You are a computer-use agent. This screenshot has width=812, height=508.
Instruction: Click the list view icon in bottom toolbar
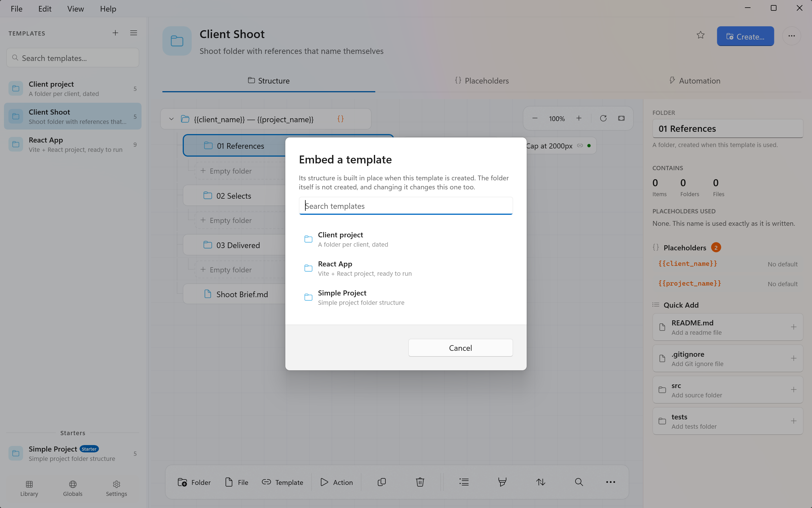coord(464,482)
